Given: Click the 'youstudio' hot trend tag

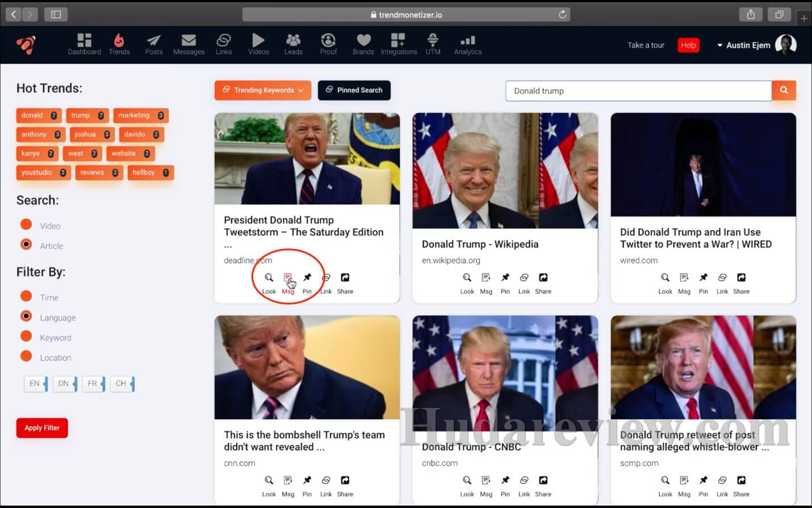Looking at the screenshot, I should coord(43,173).
